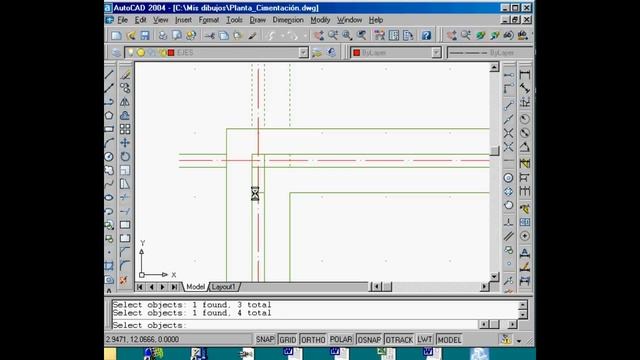Select the Copy Object modify tool
The image size is (640, 360).
pyautogui.click(x=125, y=88)
